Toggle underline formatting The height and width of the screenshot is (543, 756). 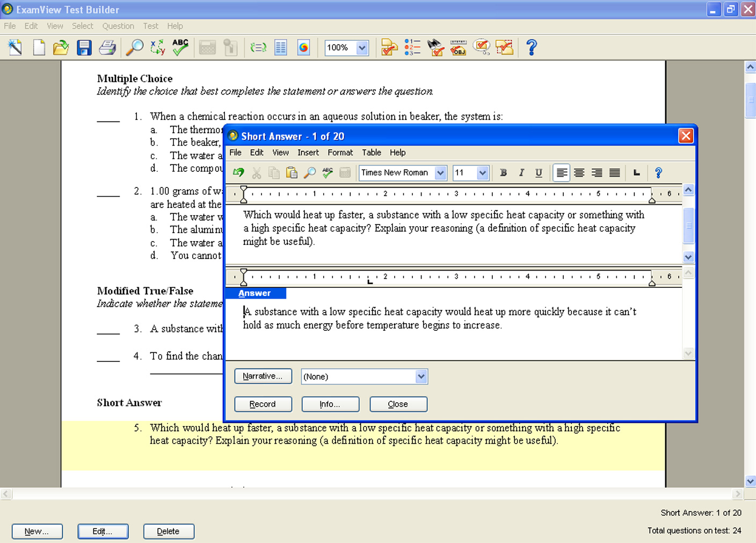click(539, 172)
